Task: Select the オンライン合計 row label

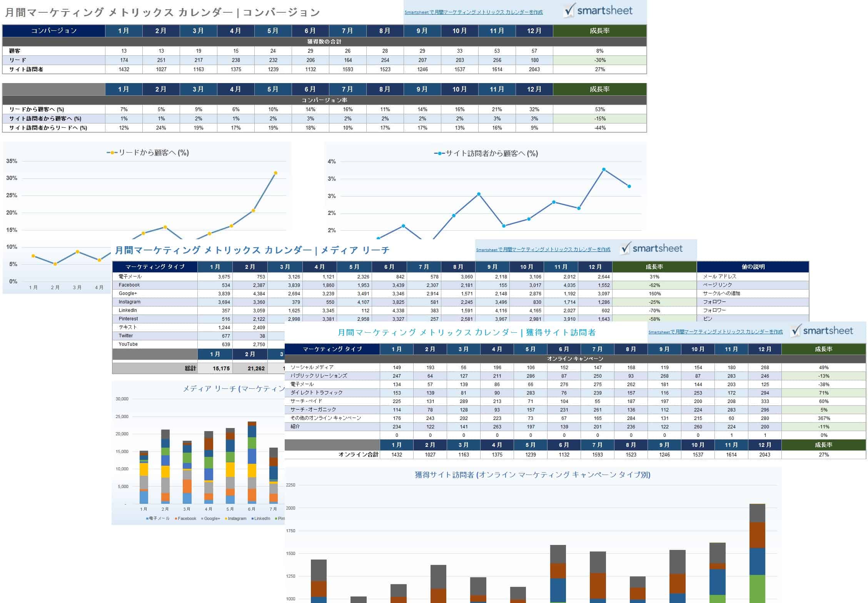Action: (x=332, y=455)
